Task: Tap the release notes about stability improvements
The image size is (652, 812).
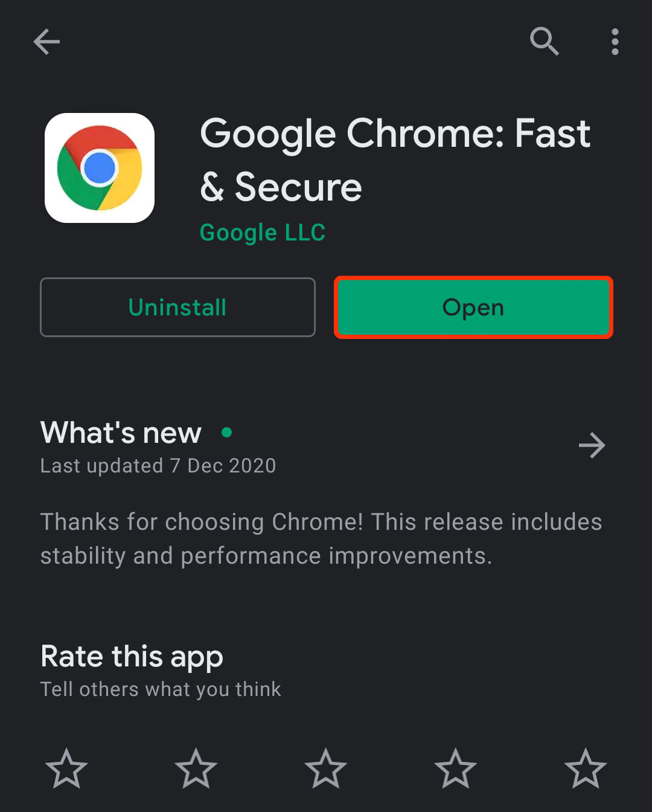Action: (x=321, y=539)
